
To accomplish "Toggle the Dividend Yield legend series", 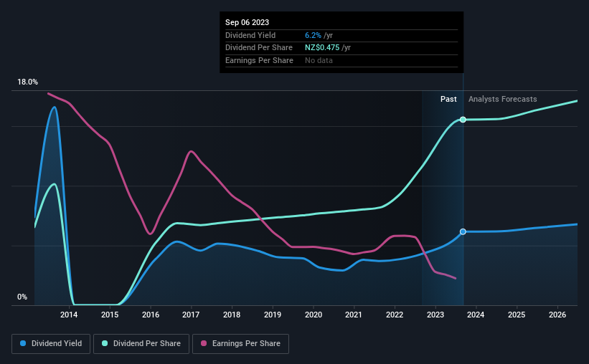I will click(52, 344).
